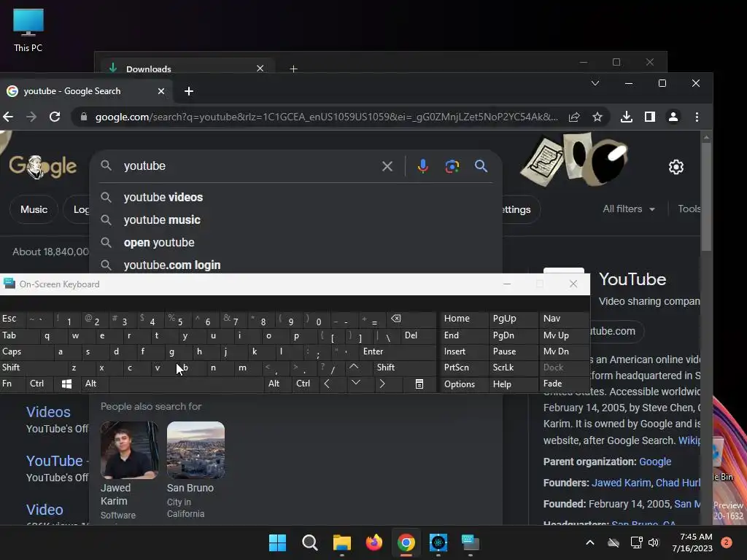747x560 pixels.
Task: Open new tab in back Downloads window
Action: 293,69
